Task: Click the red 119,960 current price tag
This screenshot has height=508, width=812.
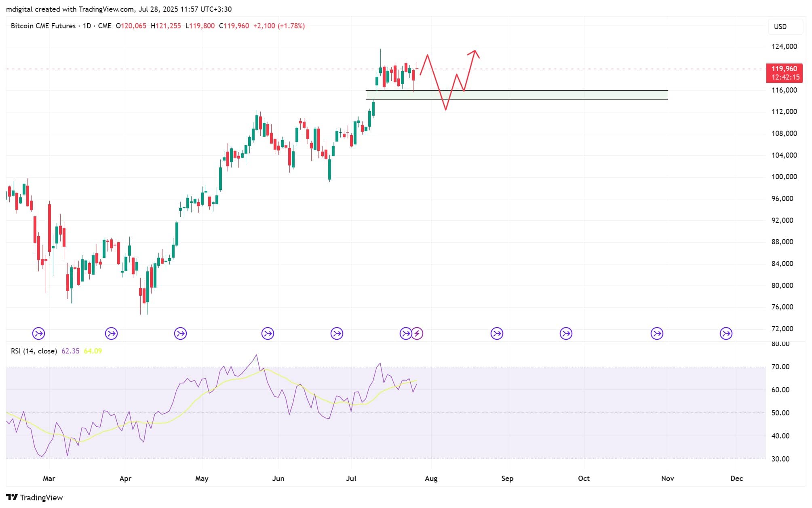Action: tap(785, 73)
